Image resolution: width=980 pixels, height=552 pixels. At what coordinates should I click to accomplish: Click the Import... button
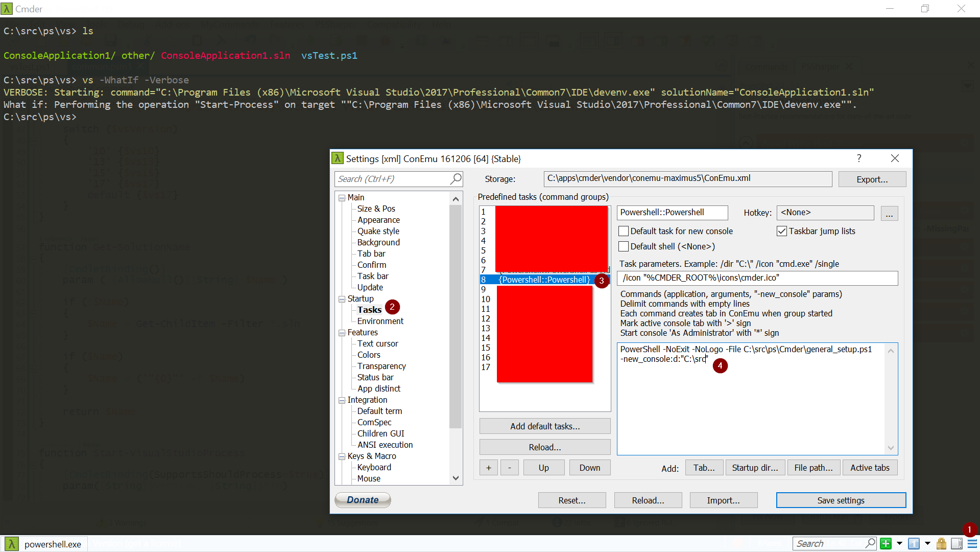pyautogui.click(x=723, y=500)
